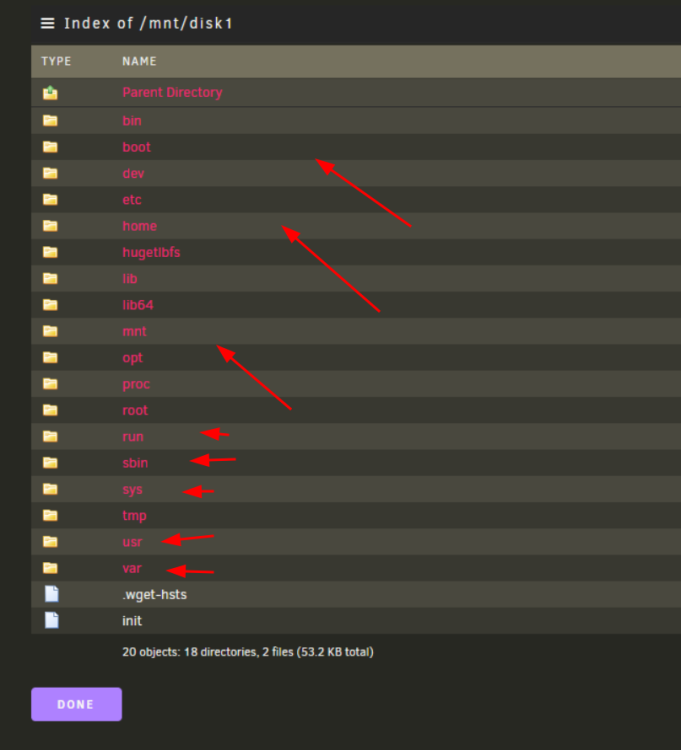Click the folder icon beside var

(x=50, y=568)
